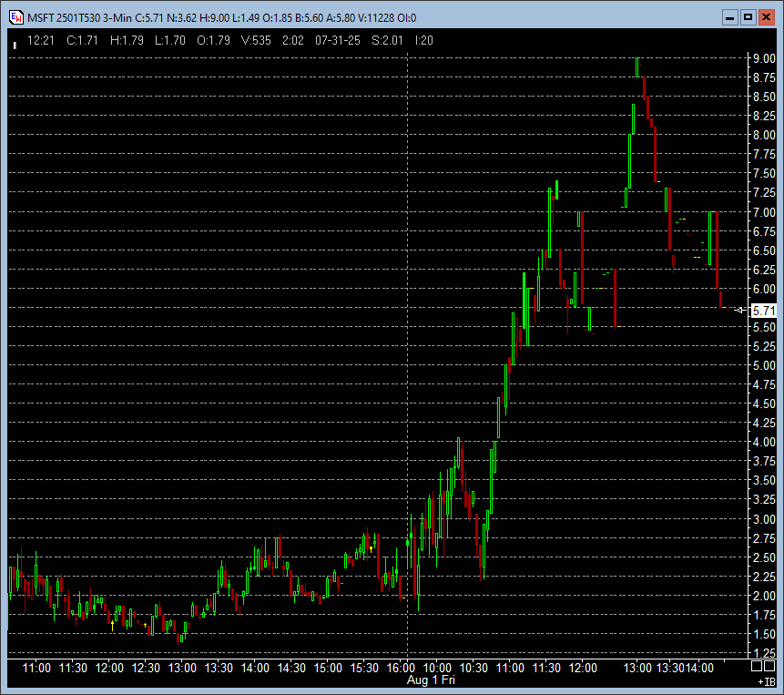Image resolution: width=784 pixels, height=695 pixels.
Task: Click the 12:21 cursor time readout
Action: [40, 40]
